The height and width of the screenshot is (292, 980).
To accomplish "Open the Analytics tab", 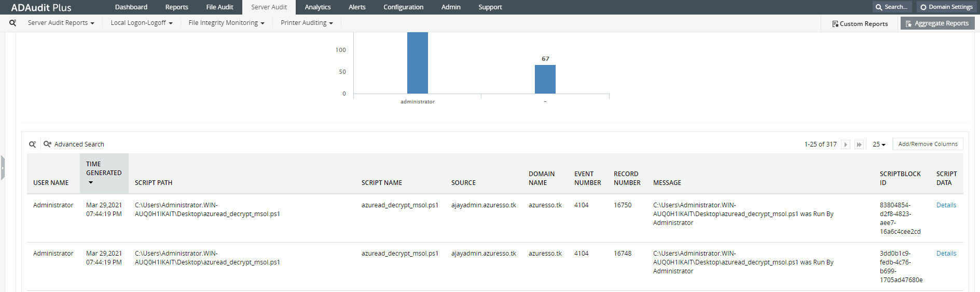I will click(318, 7).
